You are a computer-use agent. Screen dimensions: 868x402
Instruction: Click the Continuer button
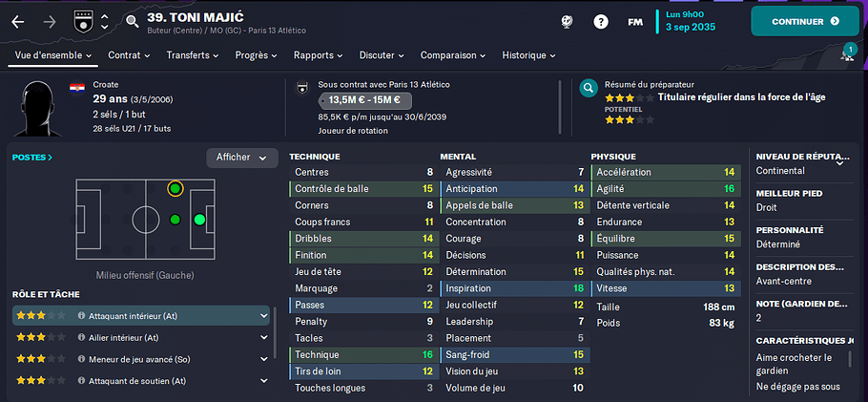click(805, 22)
